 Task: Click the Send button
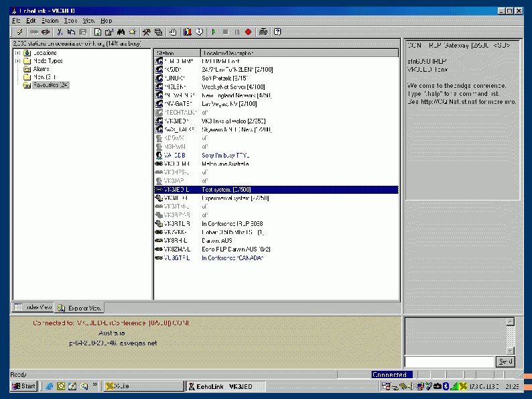[x=505, y=362]
